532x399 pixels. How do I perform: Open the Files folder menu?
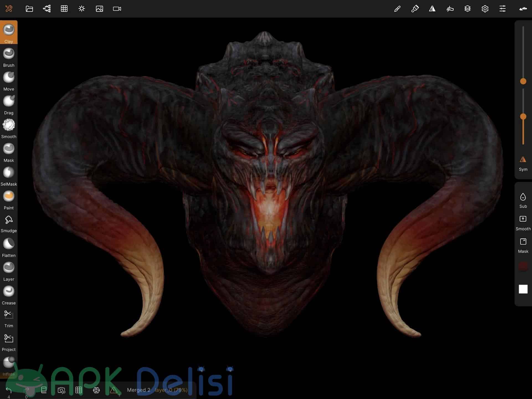[x=29, y=9]
